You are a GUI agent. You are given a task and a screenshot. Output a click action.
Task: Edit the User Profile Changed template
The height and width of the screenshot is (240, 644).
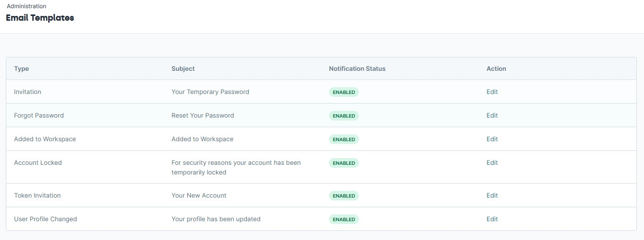pos(492,219)
